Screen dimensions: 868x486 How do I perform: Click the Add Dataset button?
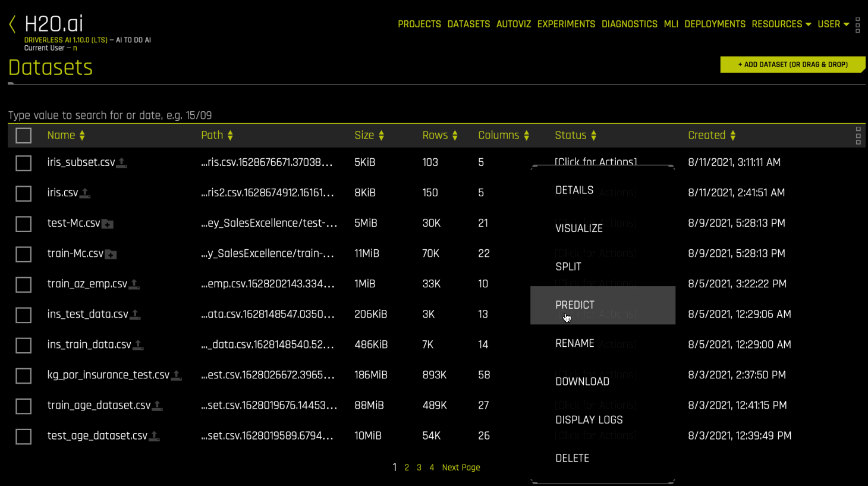[x=792, y=65]
